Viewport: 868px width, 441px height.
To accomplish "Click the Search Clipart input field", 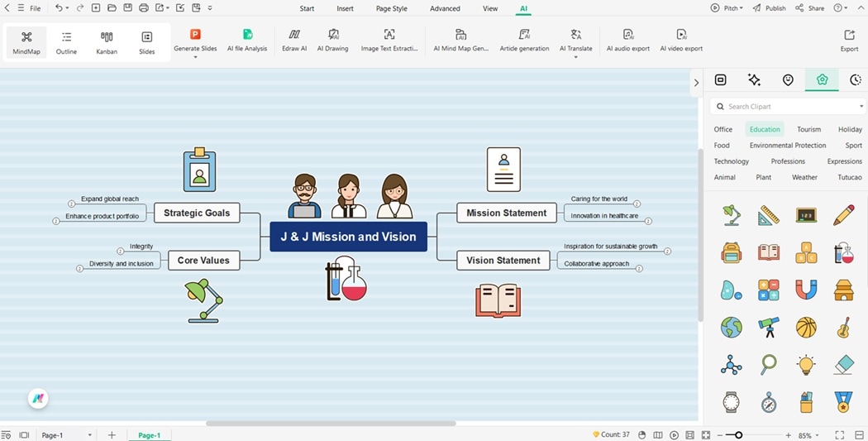I will (788, 107).
